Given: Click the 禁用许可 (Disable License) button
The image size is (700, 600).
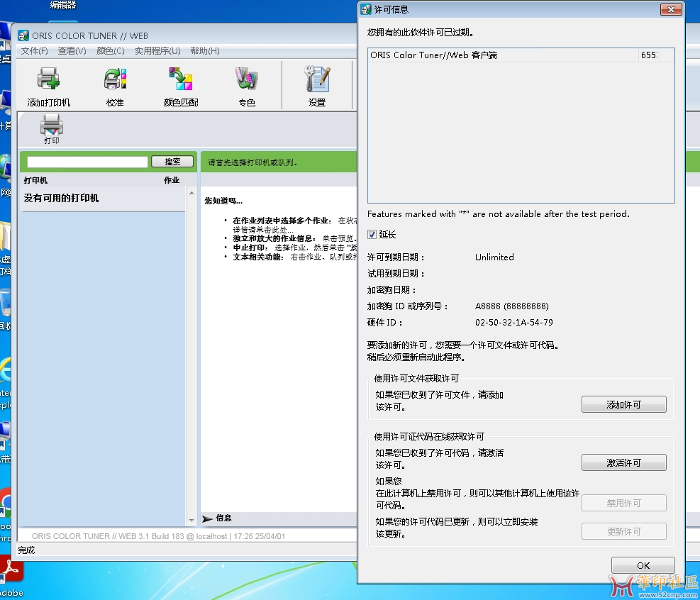Looking at the screenshot, I should (x=623, y=503).
